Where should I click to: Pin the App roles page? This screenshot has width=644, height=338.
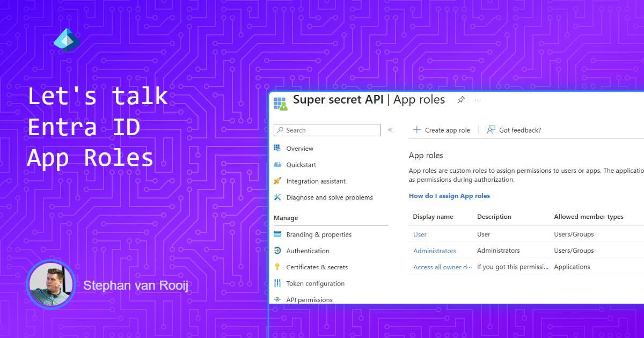coord(461,100)
